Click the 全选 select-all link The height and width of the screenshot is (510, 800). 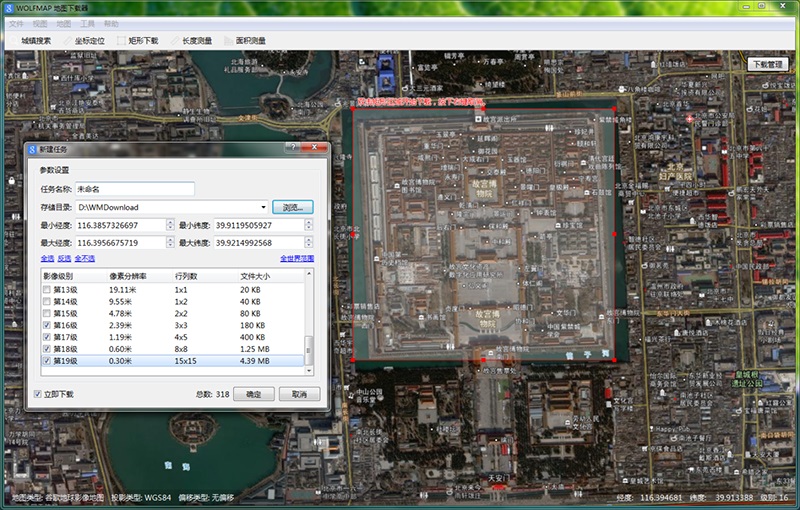(47, 259)
